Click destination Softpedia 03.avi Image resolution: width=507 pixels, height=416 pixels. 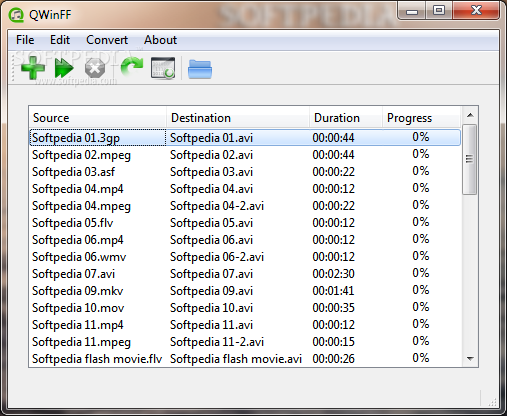click(211, 172)
